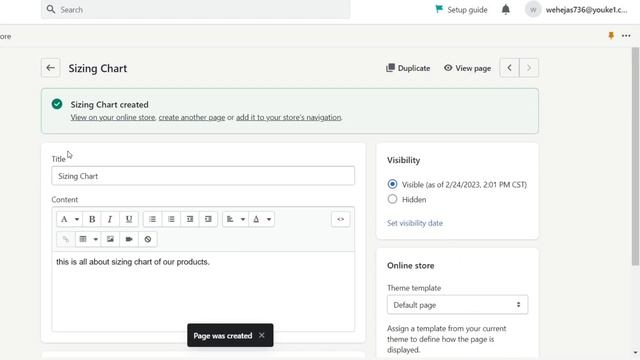Image resolution: width=640 pixels, height=360 pixels.
Task: Dismiss the Page was created toast
Action: [262, 335]
